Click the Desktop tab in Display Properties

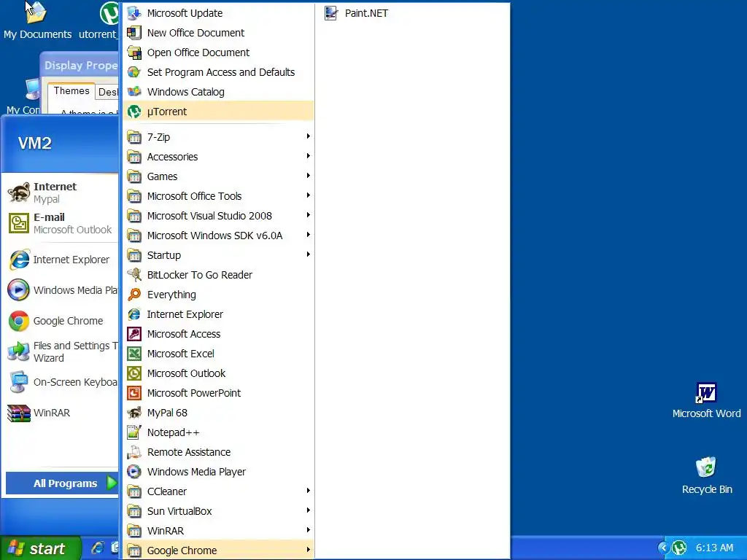[x=108, y=92]
